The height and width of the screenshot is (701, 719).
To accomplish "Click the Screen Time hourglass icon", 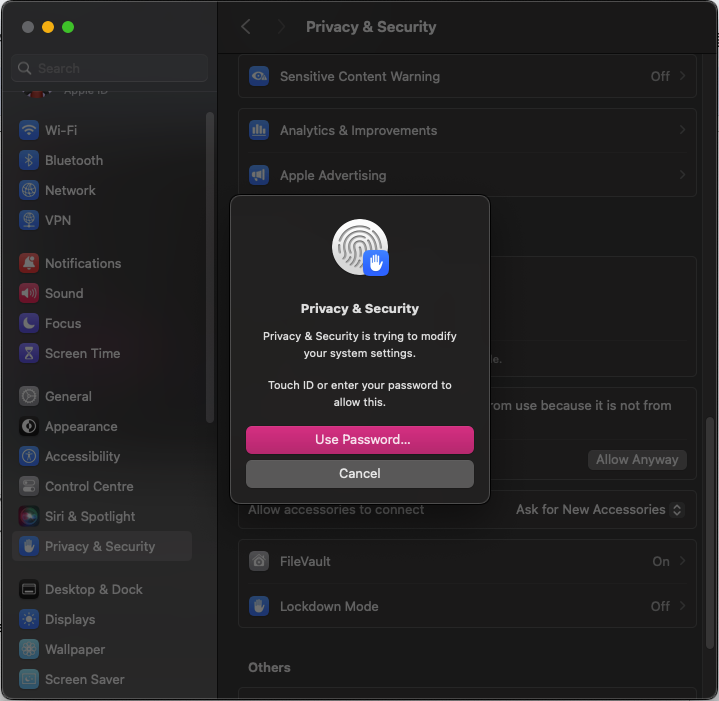I will (29, 353).
